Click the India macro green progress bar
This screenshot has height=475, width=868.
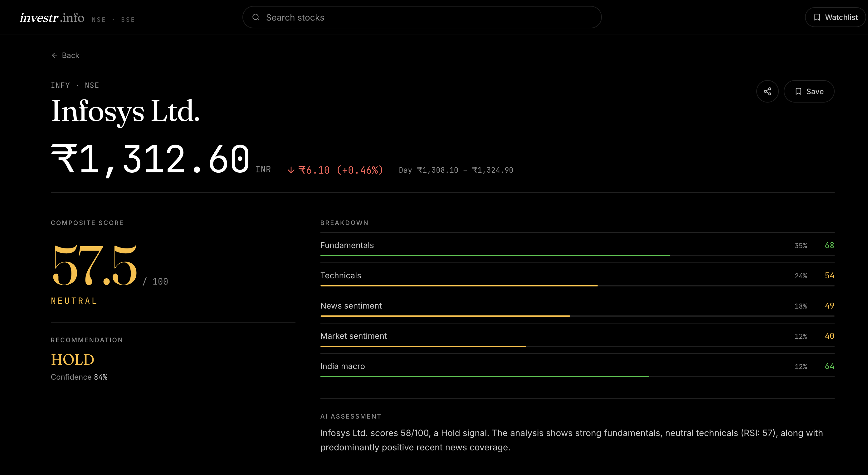click(x=485, y=377)
